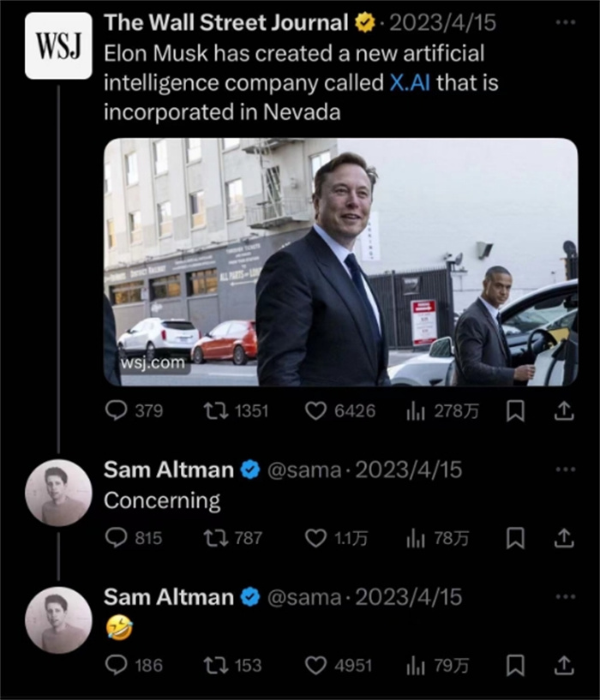Reply to the Wall Street Journal tweet
The image size is (600, 700).
click(x=117, y=411)
